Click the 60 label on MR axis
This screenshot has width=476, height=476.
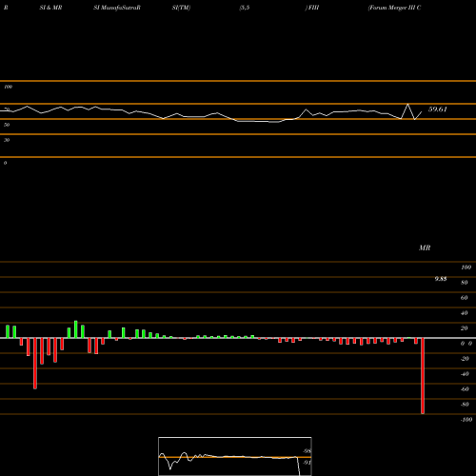tap(465, 298)
